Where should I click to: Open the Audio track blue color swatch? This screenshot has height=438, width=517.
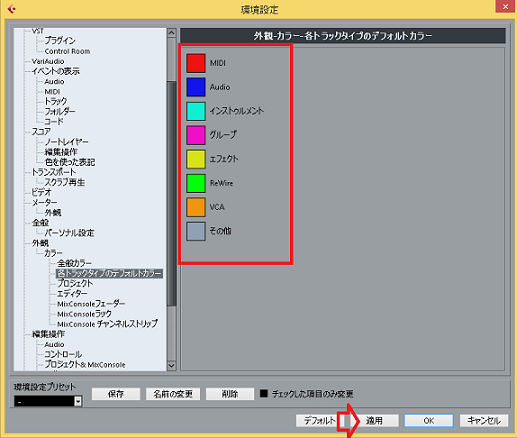pyautogui.click(x=196, y=87)
